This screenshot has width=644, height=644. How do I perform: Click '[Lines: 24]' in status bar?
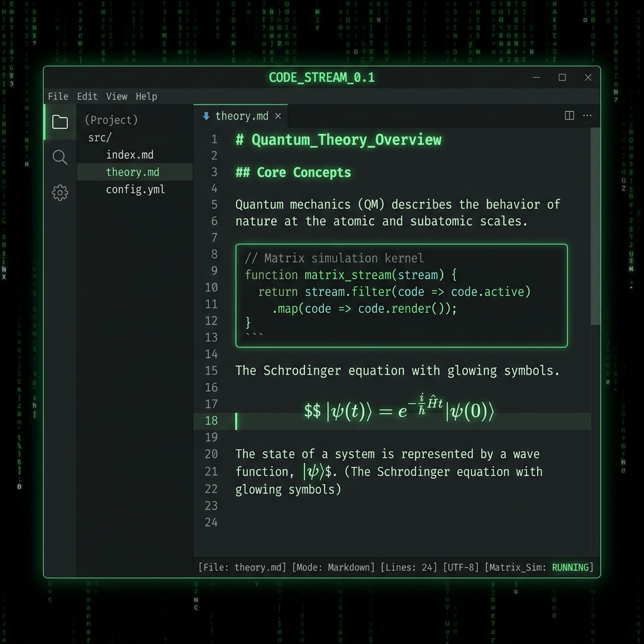tap(409, 567)
